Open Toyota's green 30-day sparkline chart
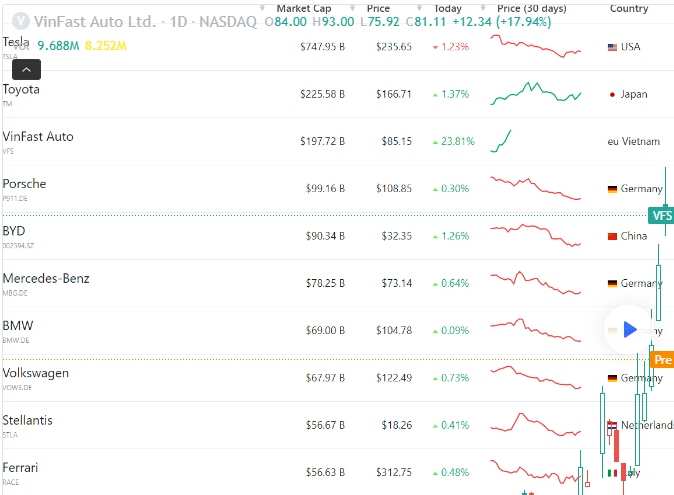674x495 pixels. 535,94
